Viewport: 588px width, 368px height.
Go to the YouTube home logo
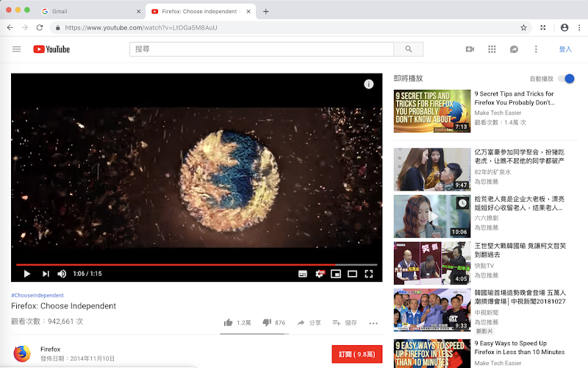pos(51,49)
